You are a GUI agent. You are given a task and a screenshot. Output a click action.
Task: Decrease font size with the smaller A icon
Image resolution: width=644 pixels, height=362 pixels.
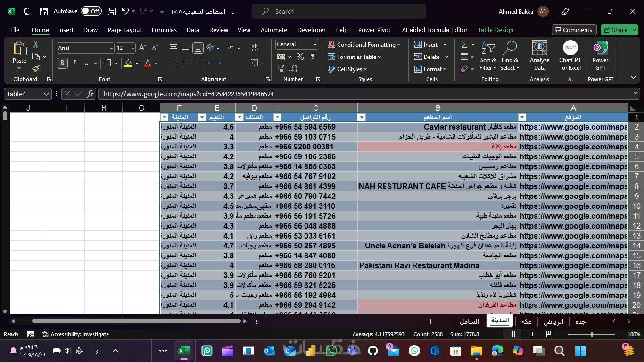pyautogui.click(x=155, y=48)
